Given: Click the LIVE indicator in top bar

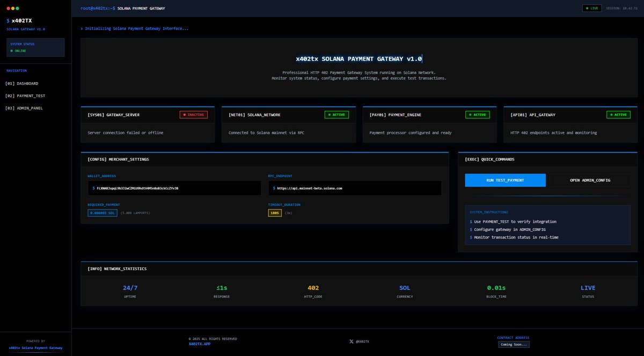Looking at the screenshot, I should pos(592,8).
